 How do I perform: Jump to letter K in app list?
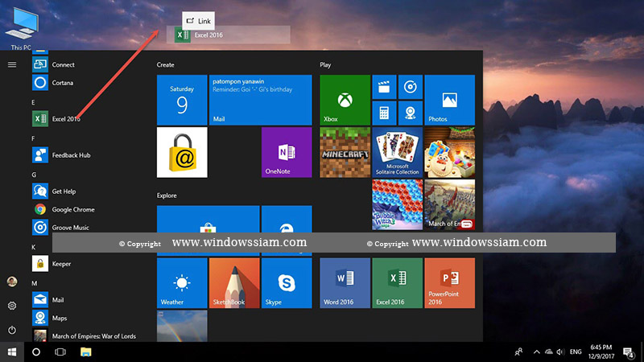click(33, 247)
